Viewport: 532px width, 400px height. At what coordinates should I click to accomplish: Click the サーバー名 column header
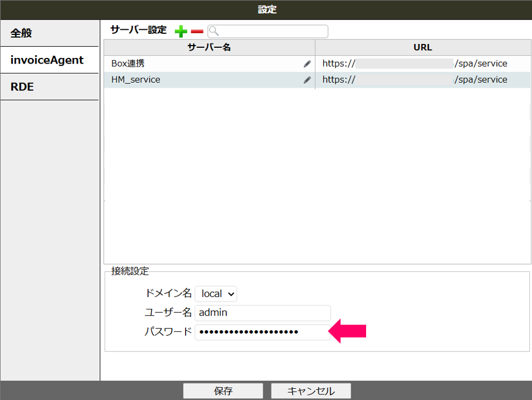[x=209, y=48]
